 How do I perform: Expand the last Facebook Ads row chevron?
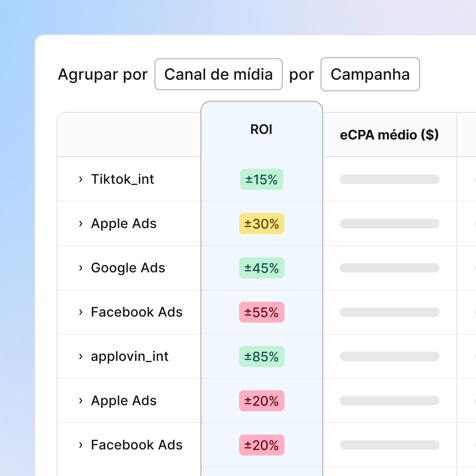pyautogui.click(x=80, y=445)
